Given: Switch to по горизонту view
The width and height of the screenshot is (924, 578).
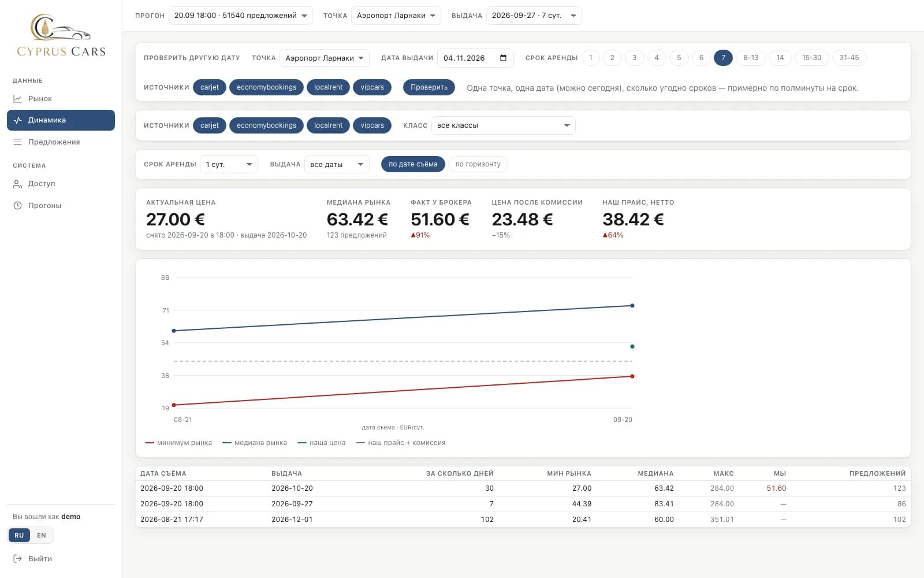Looking at the screenshot, I should (x=478, y=164).
